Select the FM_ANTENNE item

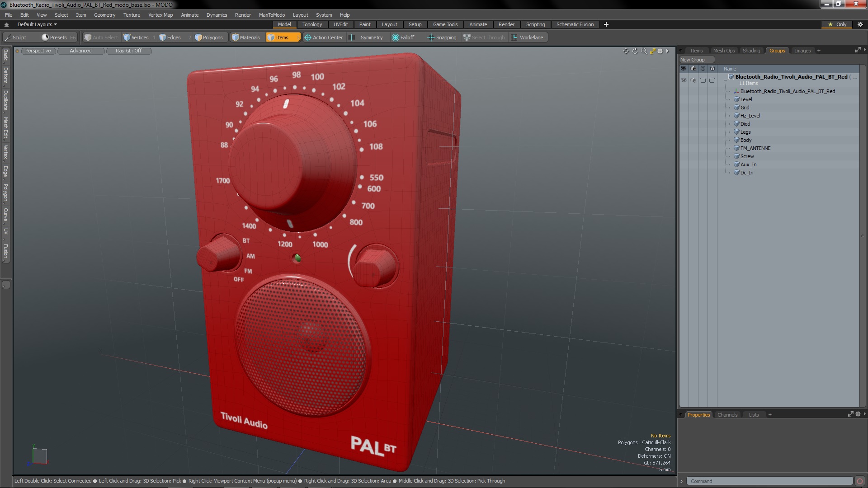[x=755, y=148]
